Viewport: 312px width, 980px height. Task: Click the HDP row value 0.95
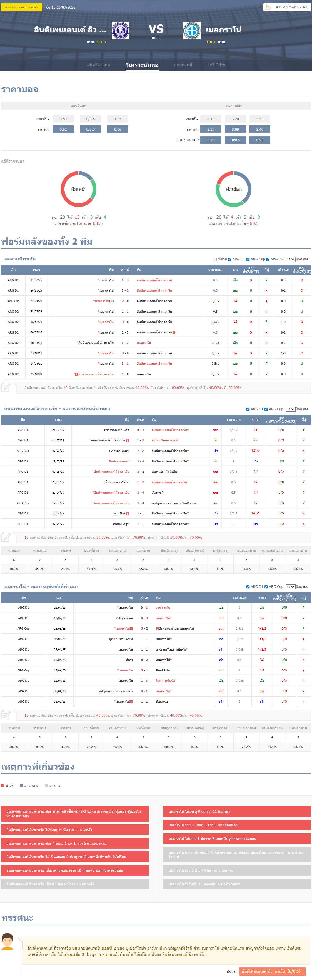coord(211,140)
